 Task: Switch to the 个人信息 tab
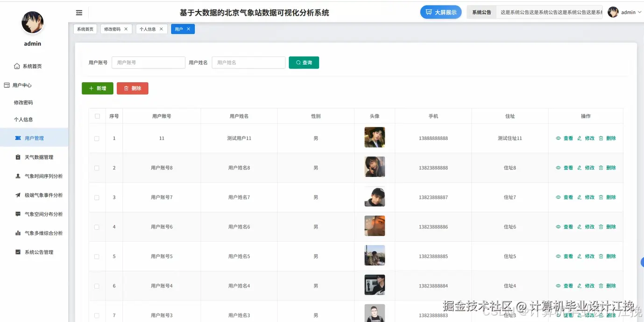[149, 28]
